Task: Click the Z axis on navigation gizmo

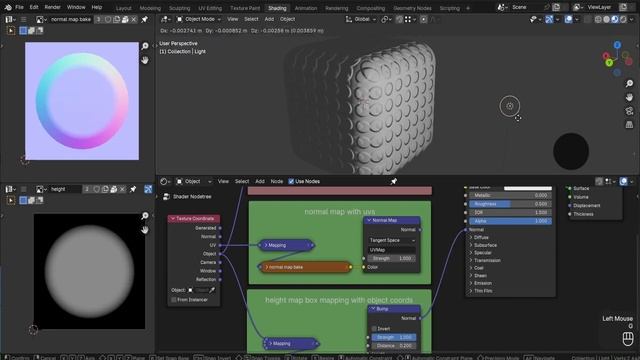Action: point(617,45)
